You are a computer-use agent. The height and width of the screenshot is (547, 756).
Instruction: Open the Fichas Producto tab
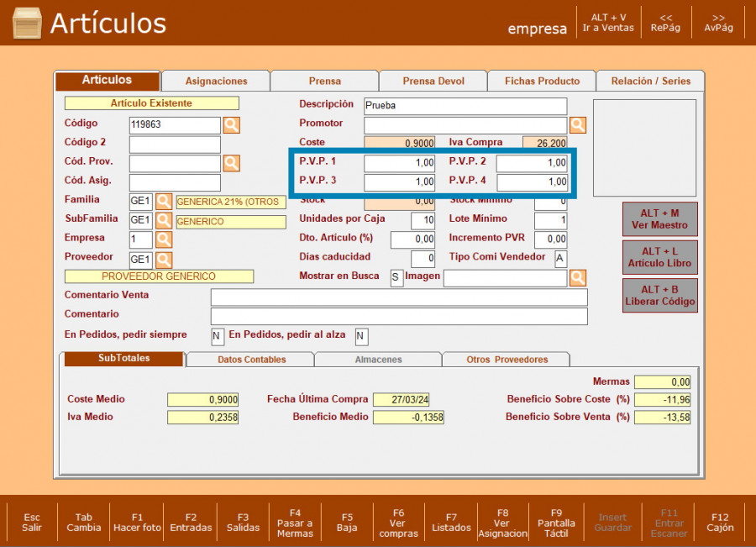point(542,82)
